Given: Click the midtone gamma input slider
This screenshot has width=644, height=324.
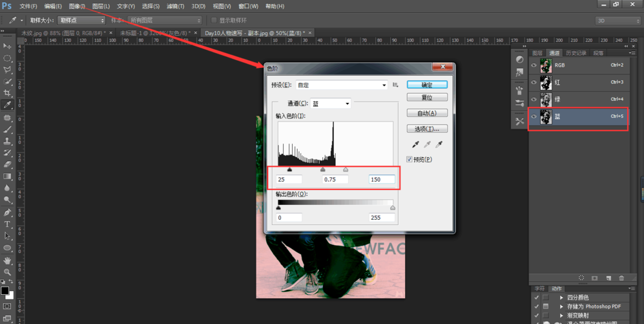Looking at the screenshot, I should click(323, 169).
